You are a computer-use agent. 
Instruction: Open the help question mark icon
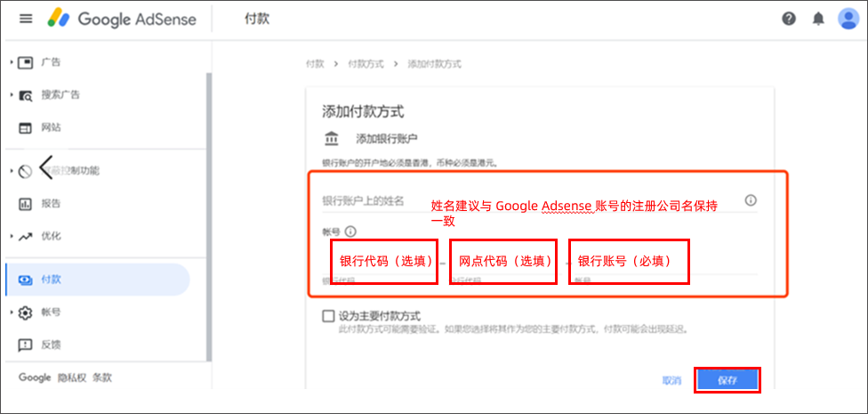click(x=788, y=19)
